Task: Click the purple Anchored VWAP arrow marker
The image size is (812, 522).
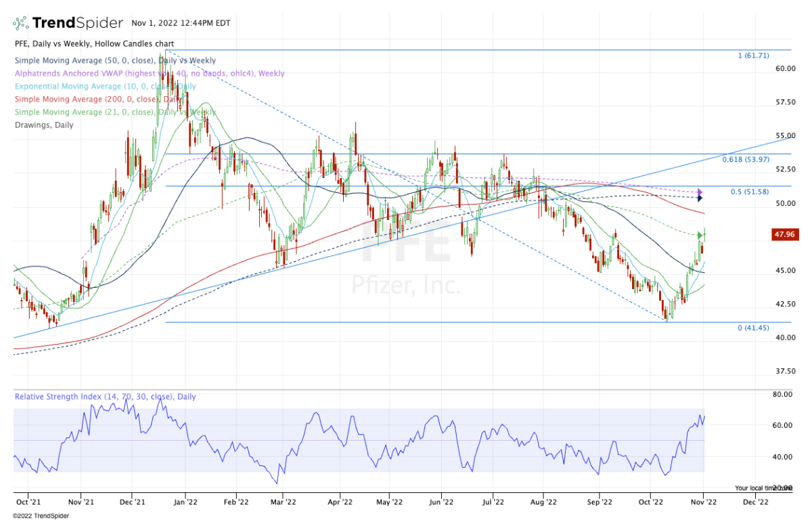Action: point(700,192)
